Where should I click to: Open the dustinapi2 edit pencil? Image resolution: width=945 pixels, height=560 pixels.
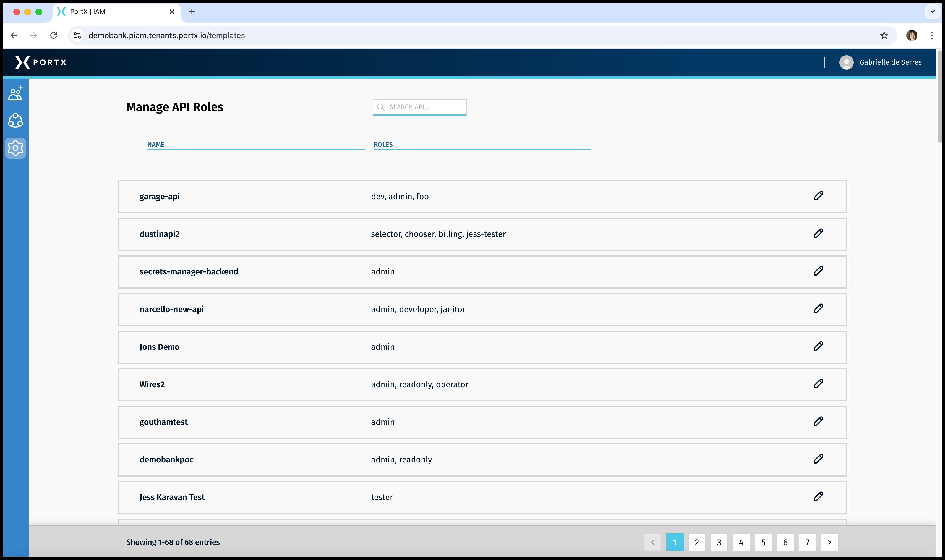pos(819,234)
